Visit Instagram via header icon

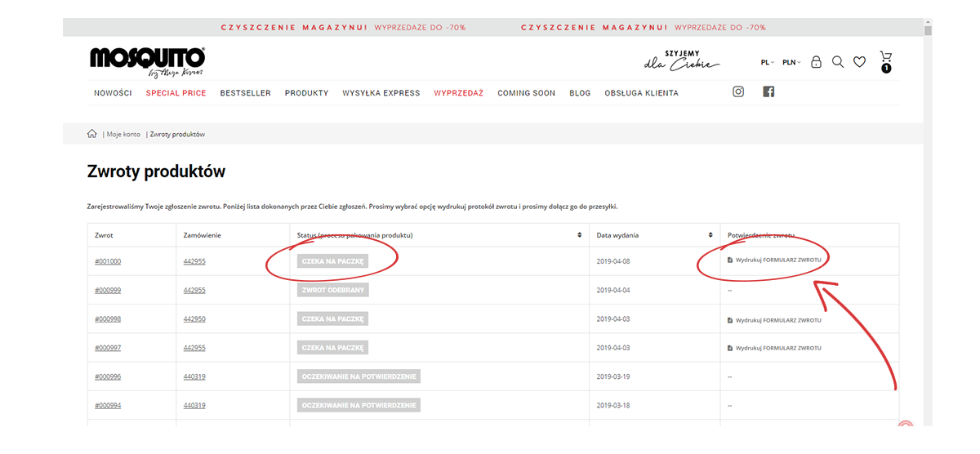click(738, 92)
